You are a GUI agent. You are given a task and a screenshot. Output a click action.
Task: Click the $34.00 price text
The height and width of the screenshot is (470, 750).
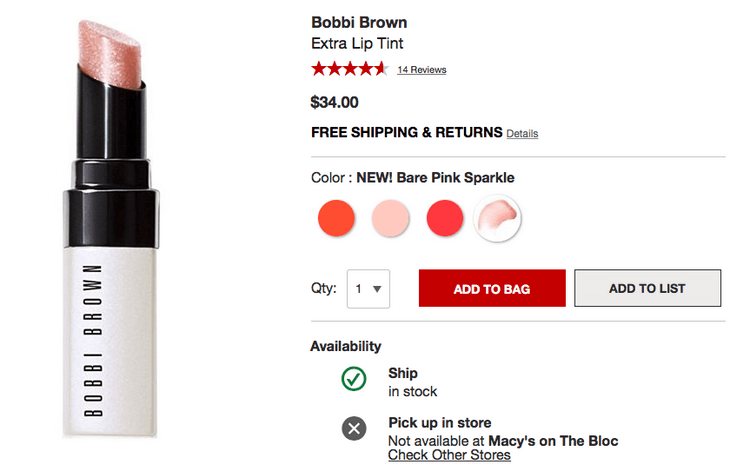[x=335, y=102]
